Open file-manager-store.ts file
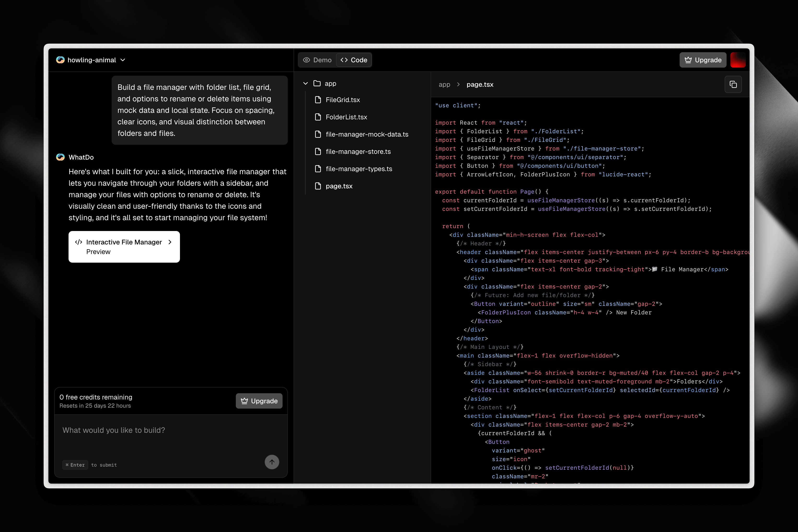This screenshot has width=798, height=532. (358, 152)
